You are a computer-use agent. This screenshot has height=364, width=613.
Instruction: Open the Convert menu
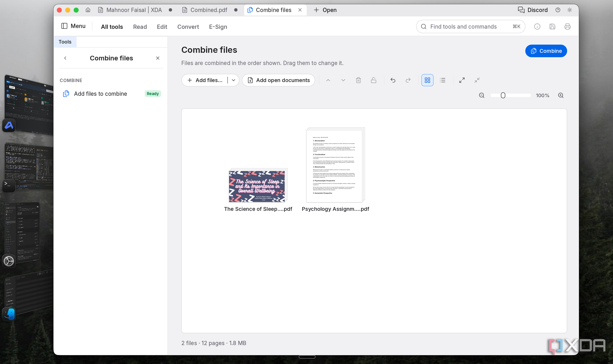[x=188, y=27]
